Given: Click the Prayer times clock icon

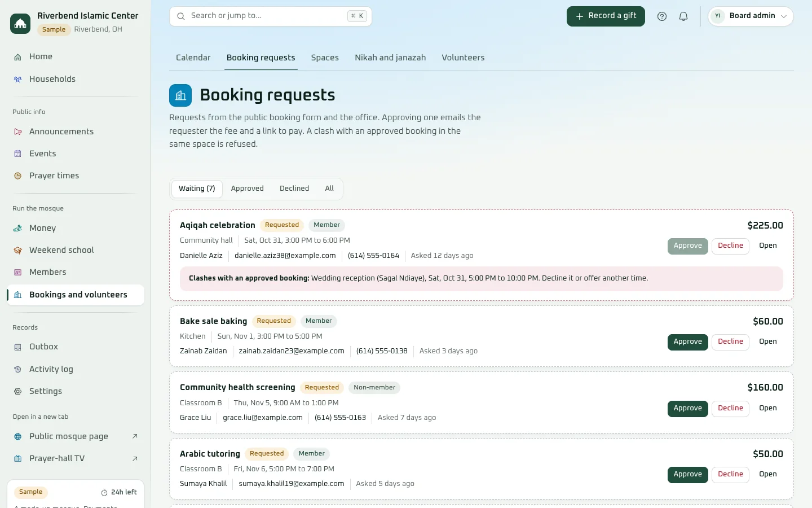Looking at the screenshot, I should [18, 176].
